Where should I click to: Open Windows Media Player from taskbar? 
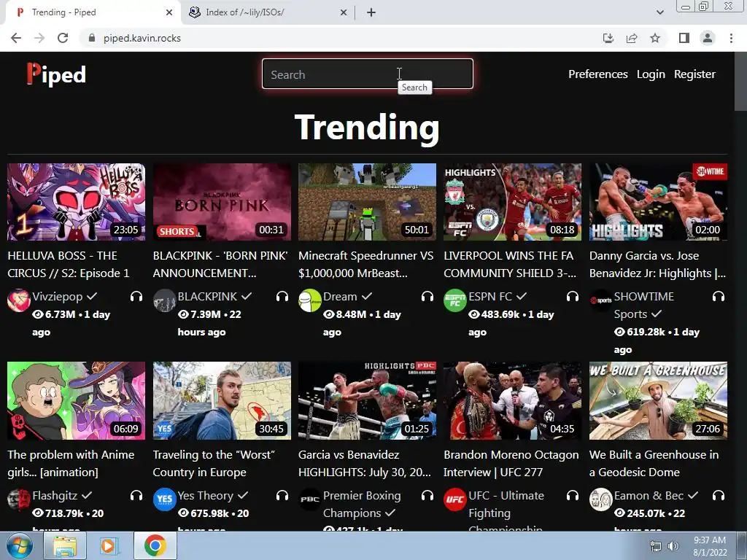click(x=109, y=545)
